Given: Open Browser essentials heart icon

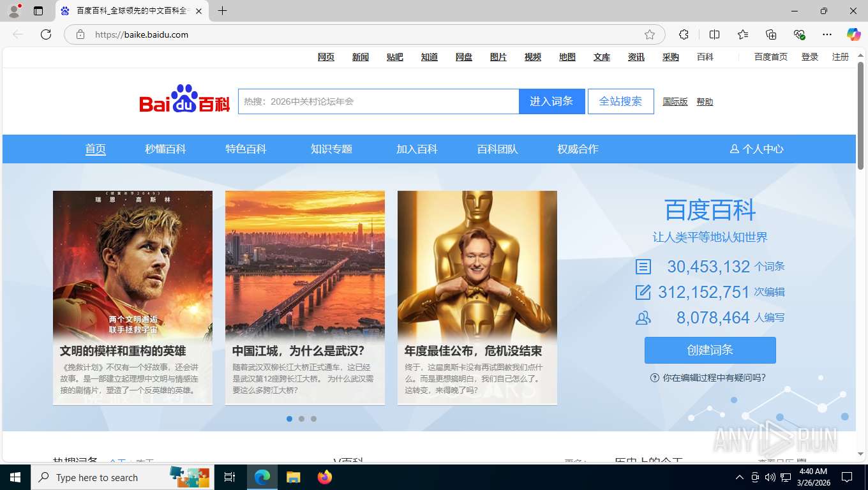Looking at the screenshot, I should pos(799,34).
